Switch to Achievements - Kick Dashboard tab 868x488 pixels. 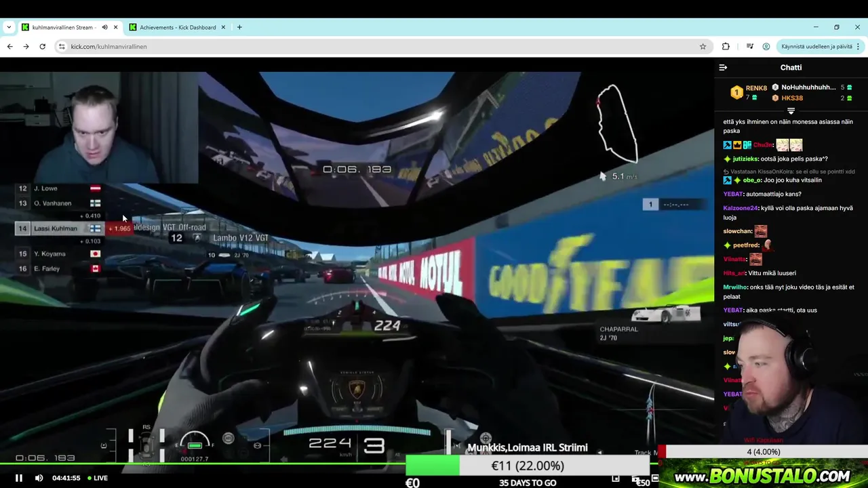(178, 28)
